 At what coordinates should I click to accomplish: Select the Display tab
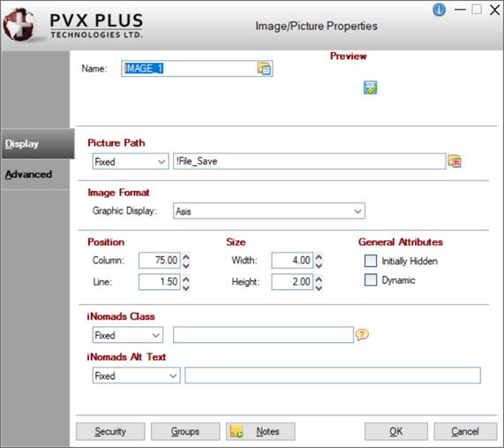[x=38, y=143]
